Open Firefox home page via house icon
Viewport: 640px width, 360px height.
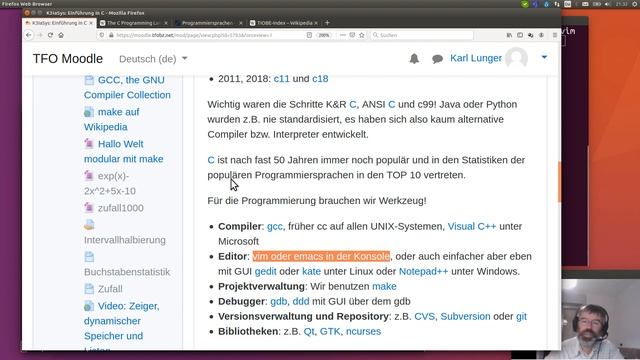point(61,35)
